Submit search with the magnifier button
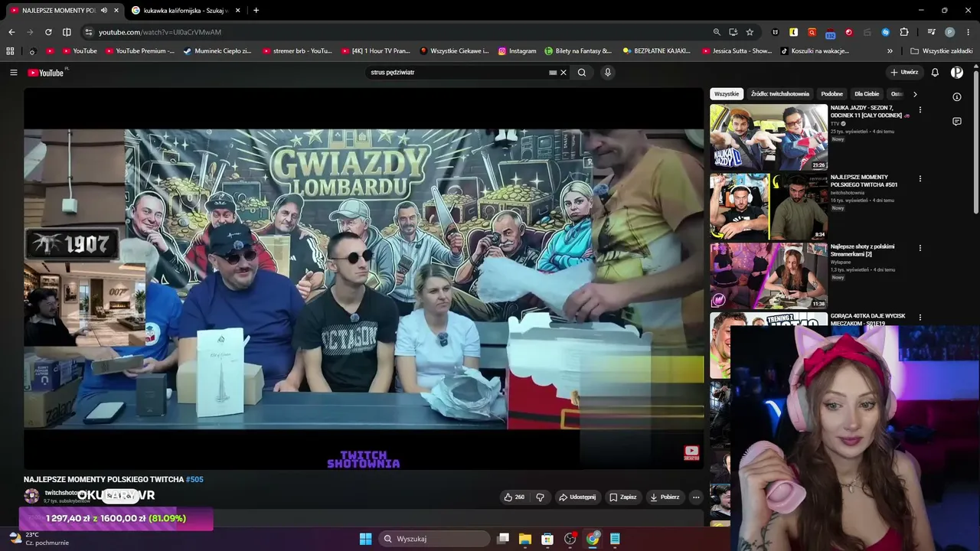 (582, 73)
